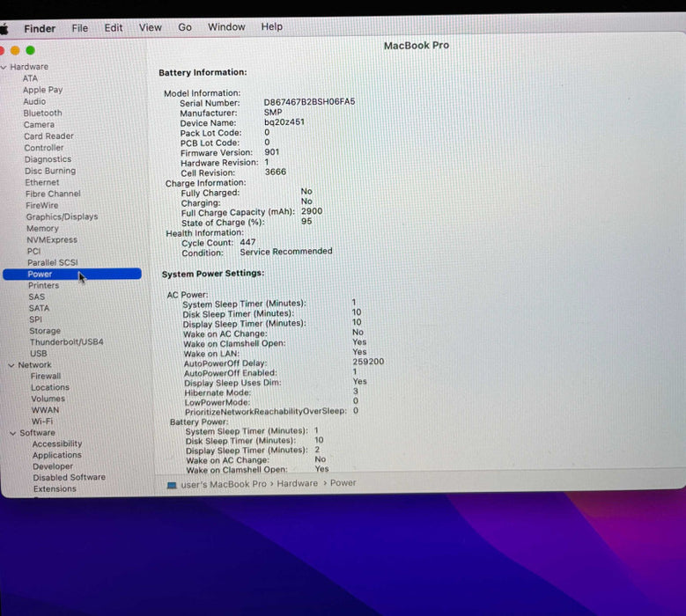Collapse the Software section chevron
Image resolution: width=686 pixels, height=616 pixels.
[x=12, y=433]
